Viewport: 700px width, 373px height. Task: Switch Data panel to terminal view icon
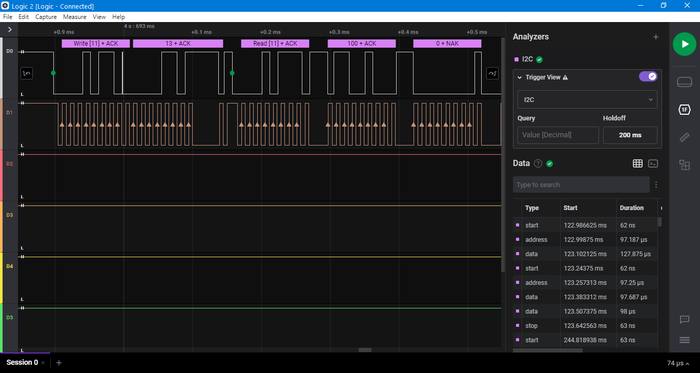click(653, 164)
